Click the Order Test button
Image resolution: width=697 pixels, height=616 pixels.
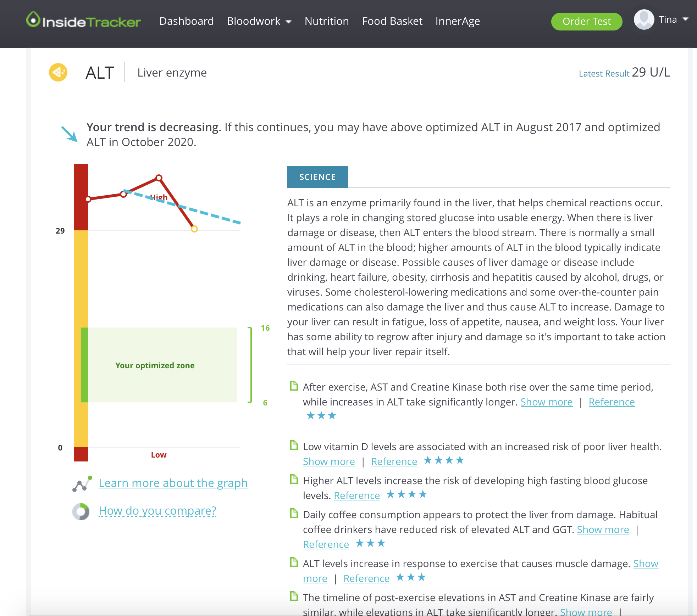click(x=587, y=21)
